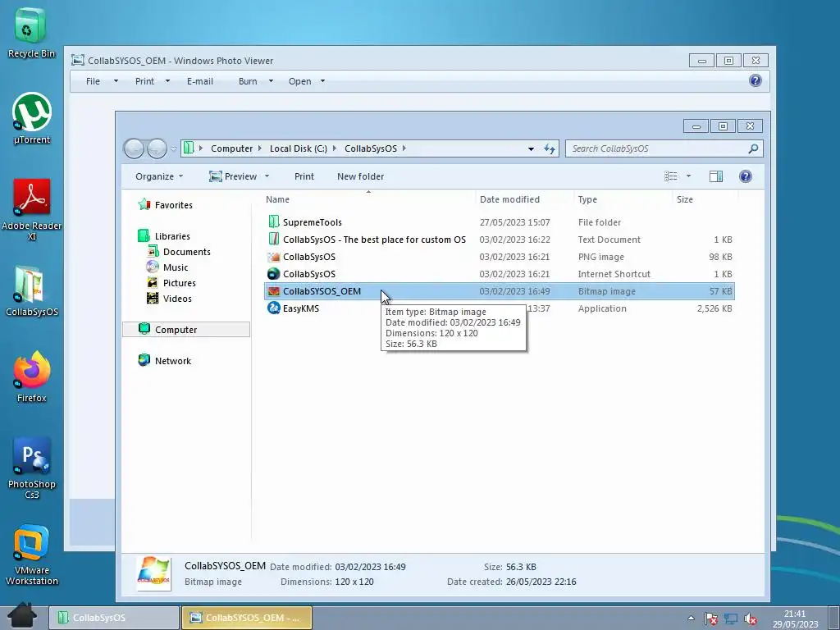
Task: Open PhotoShop Cs3 desktop shortcut
Action: [32, 468]
